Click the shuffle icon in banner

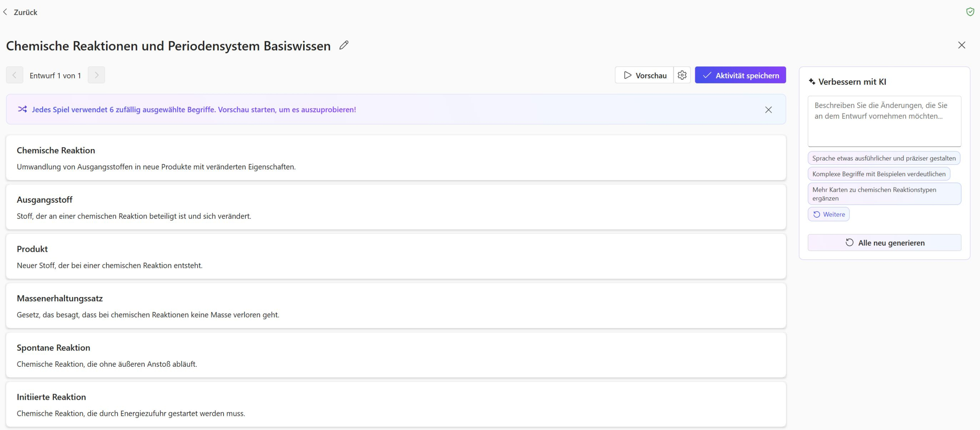point(23,109)
